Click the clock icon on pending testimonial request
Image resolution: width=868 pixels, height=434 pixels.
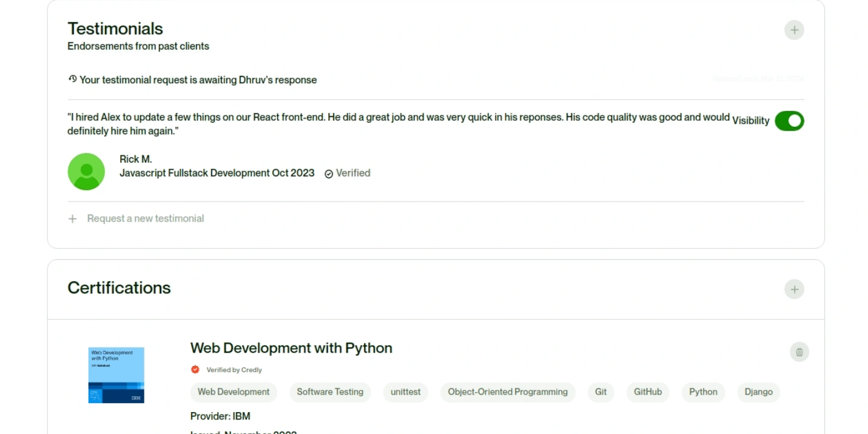click(x=73, y=79)
